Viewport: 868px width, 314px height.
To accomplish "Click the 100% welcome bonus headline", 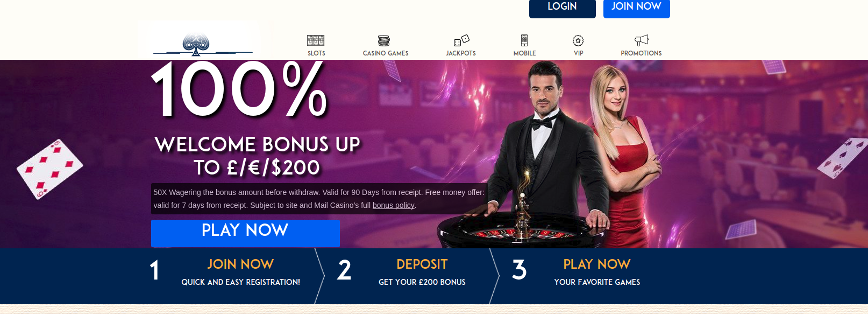I will 239,90.
